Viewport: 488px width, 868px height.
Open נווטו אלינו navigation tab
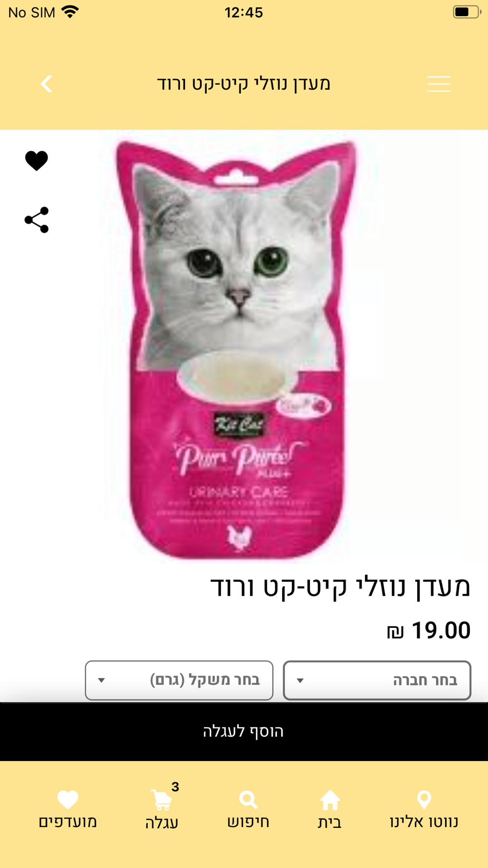424,810
